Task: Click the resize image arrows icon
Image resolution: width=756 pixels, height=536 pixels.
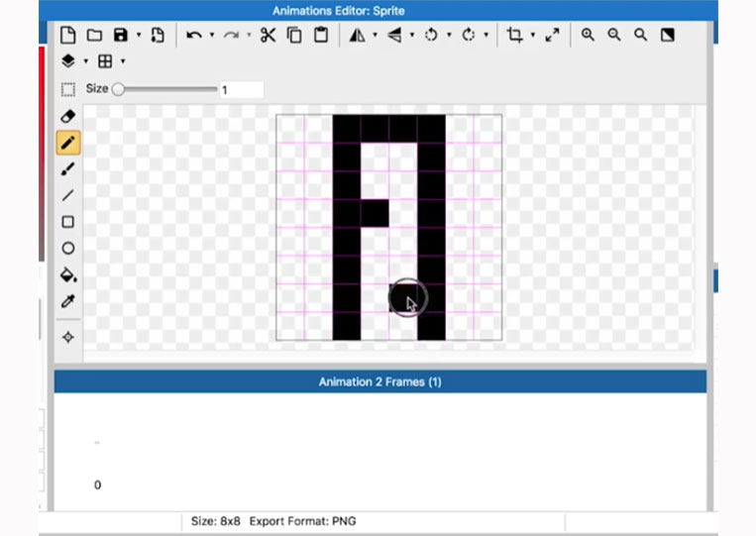Action: pyautogui.click(x=552, y=35)
